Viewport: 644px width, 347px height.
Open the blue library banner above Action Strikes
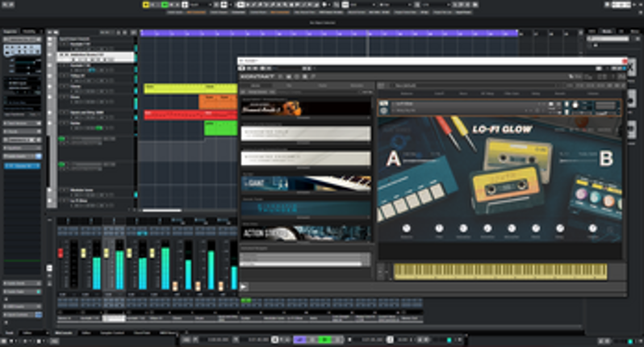(x=306, y=208)
